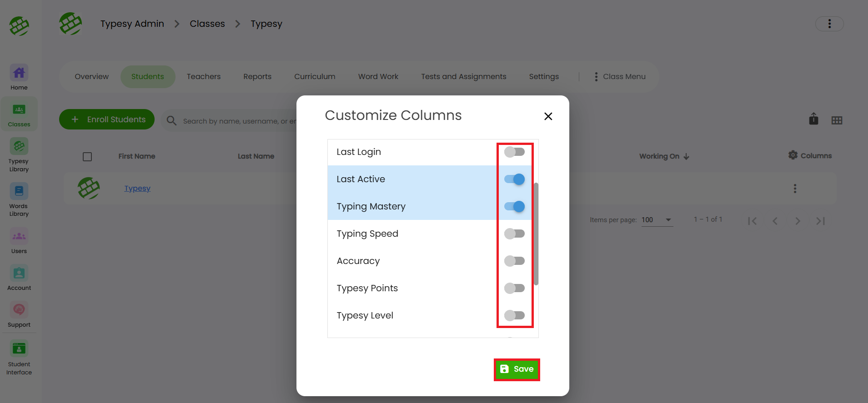Open the Words Library sidebar icon
868x403 pixels.
pos(19,192)
